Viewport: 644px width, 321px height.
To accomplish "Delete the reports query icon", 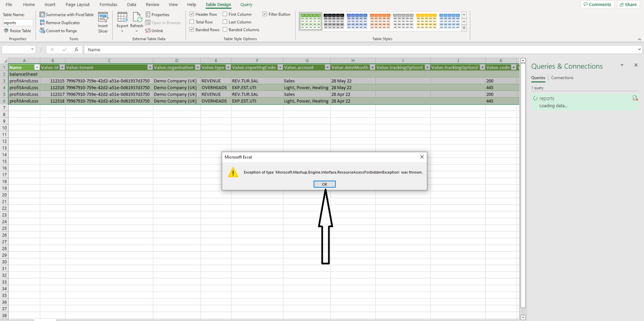I will [635, 98].
